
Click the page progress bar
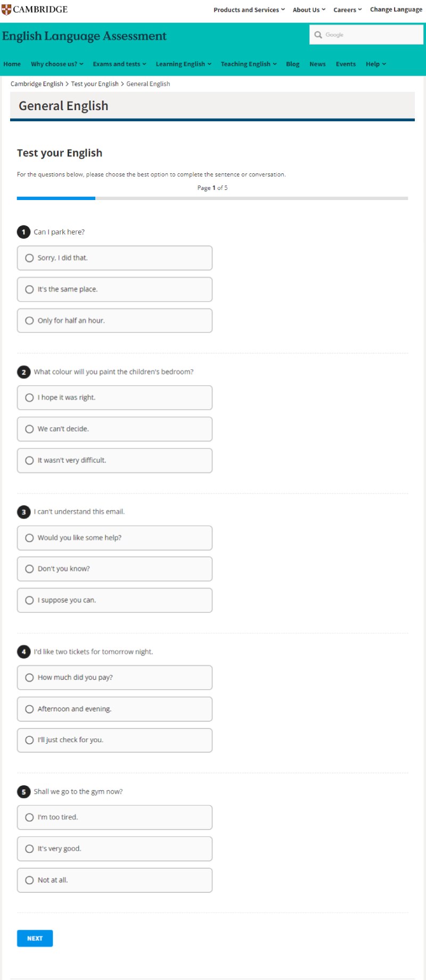pos(212,198)
